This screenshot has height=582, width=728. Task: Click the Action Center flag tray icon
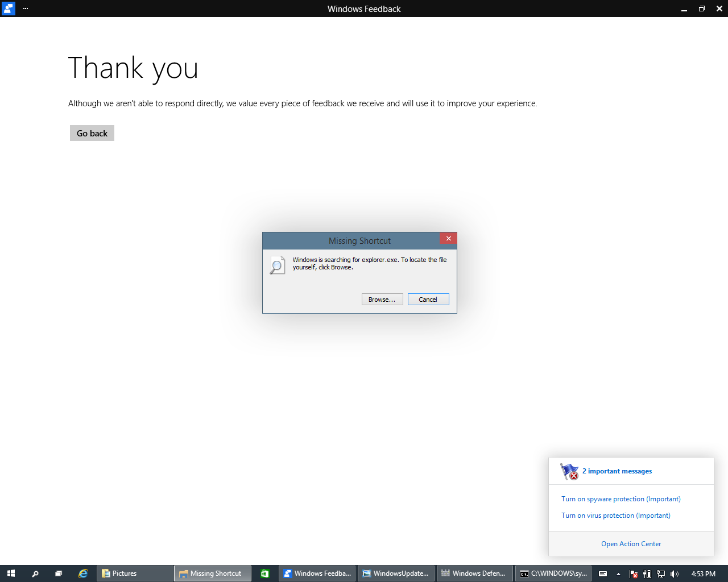[634, 573]
